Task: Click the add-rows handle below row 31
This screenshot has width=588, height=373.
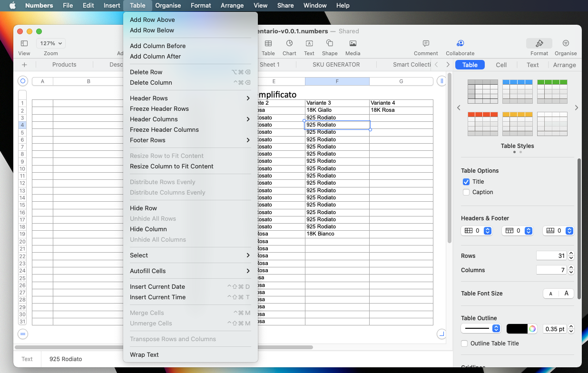Action: tap(23, 334)
